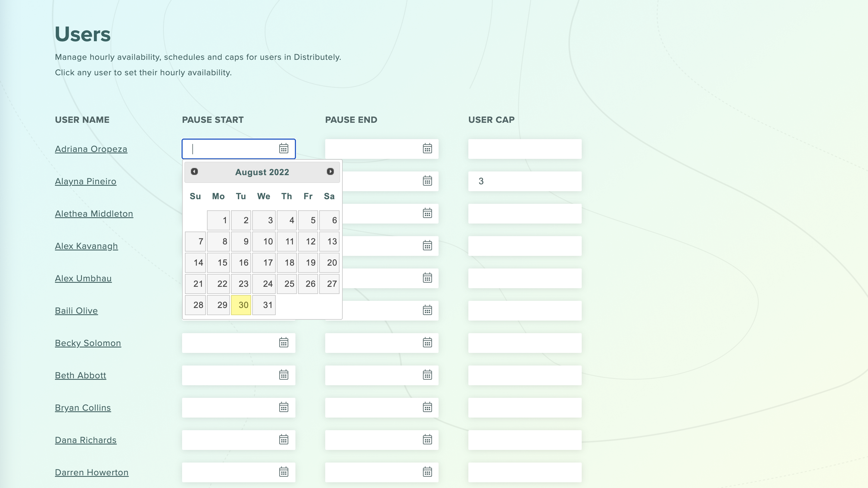Select highlighted August 30 in datepicker

241,305
